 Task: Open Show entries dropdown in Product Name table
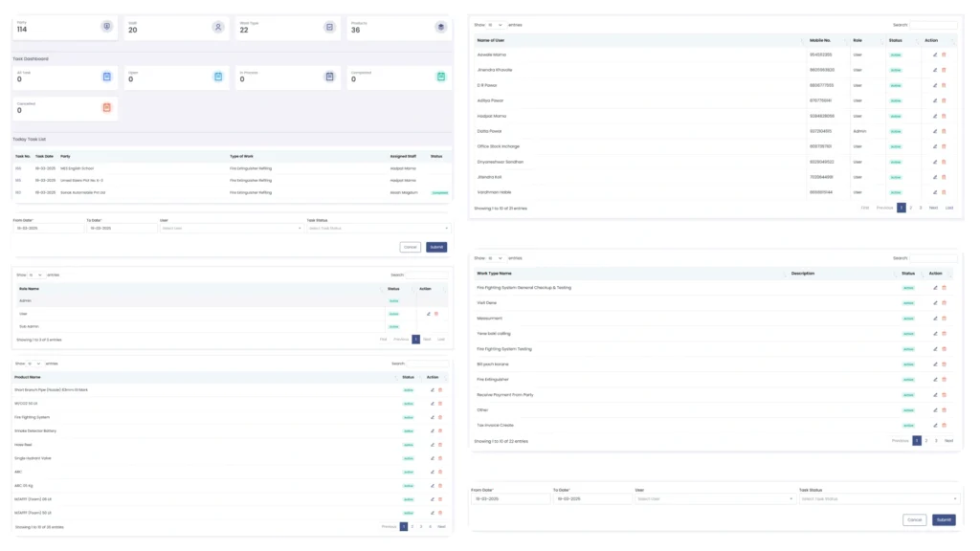[x=34, y=364]
